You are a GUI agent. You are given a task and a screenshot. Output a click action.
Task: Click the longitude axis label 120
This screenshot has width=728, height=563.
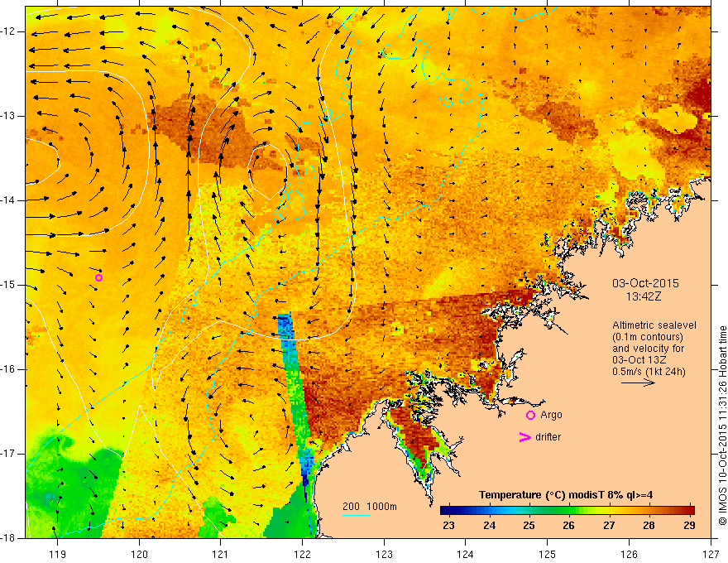click(x=139, y=554)
